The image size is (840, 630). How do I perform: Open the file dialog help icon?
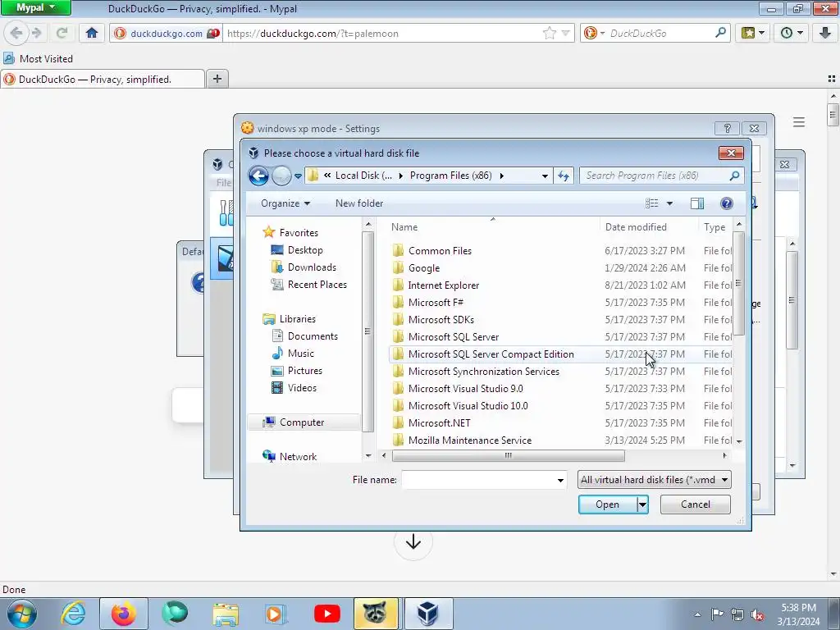point(727,203)
